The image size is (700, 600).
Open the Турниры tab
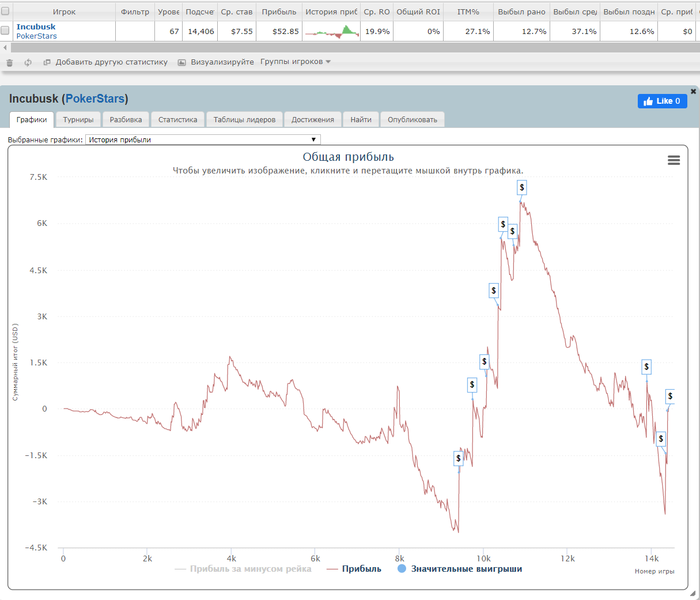pos(78,120)
